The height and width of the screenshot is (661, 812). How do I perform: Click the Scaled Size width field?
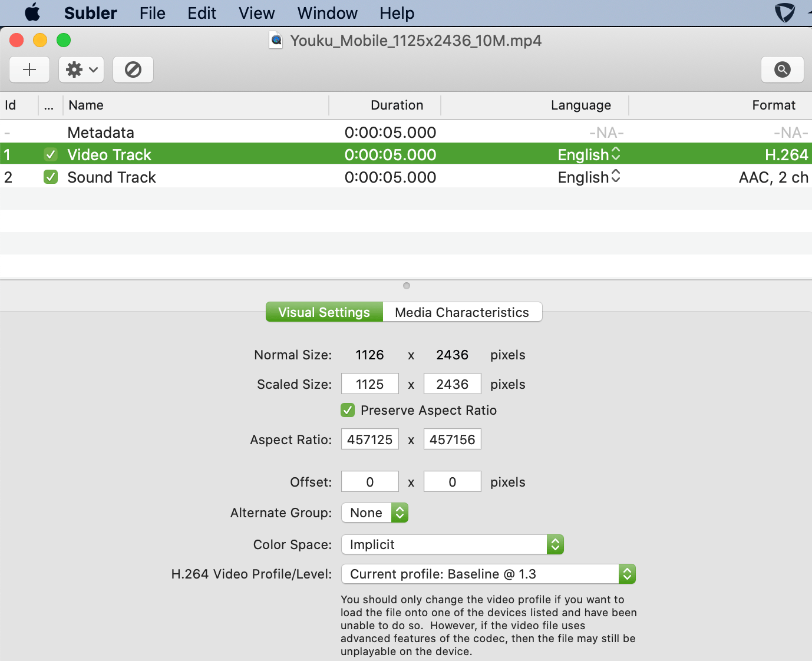(x=370, y=384)
